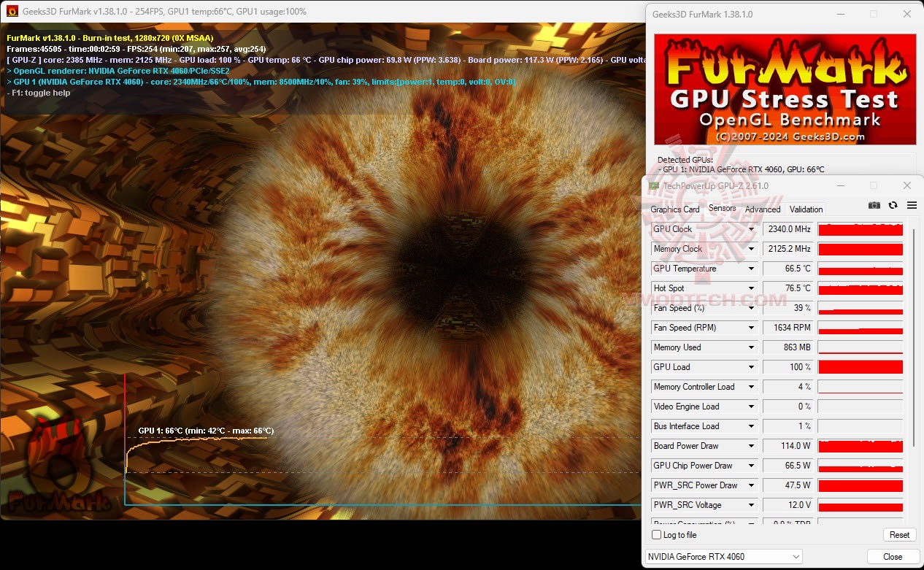Viewport: 924px width, 570px height.
Task: Expand the GPU Temperature sensor dropdown
Action: coord(751,269)
